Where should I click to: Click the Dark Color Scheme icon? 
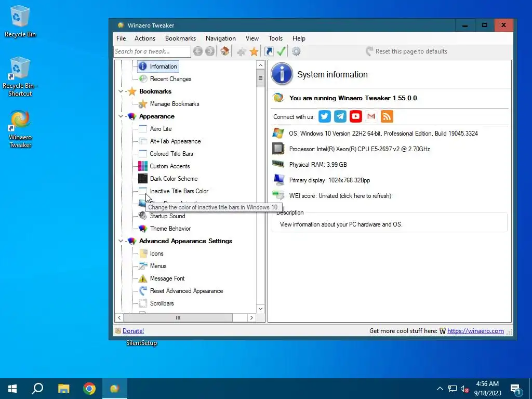(143, 179)
